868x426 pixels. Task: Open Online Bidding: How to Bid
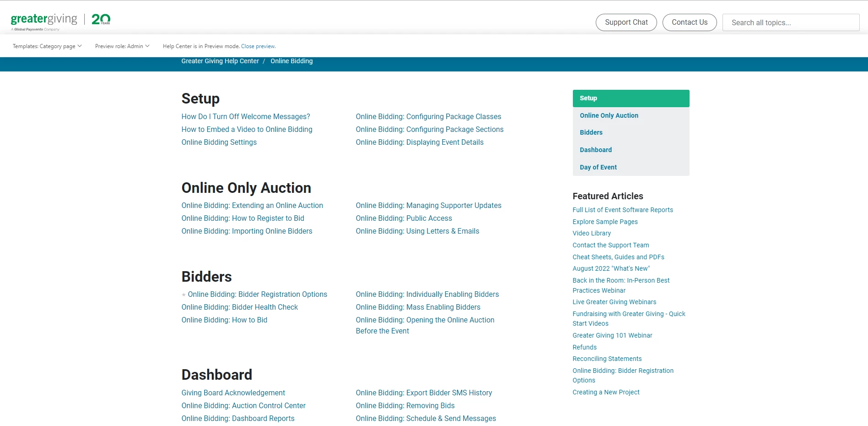pyautogui.click(x=224, y=320)
